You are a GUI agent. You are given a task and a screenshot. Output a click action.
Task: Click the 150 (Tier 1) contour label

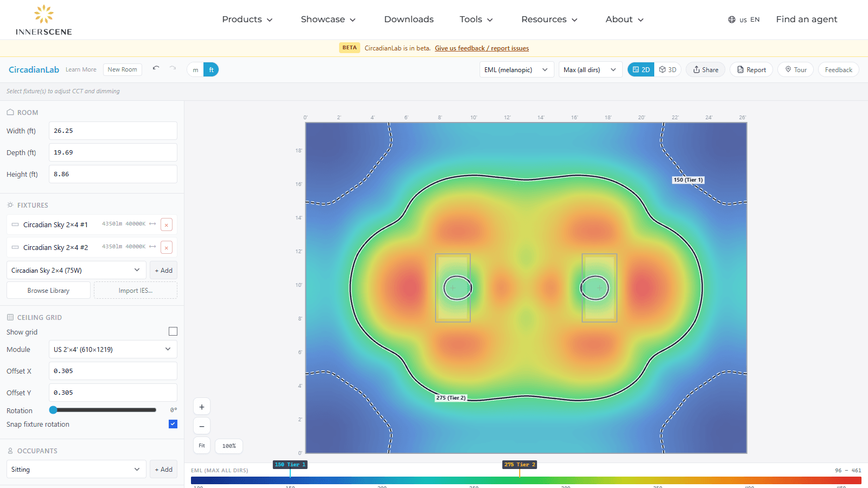688,180
